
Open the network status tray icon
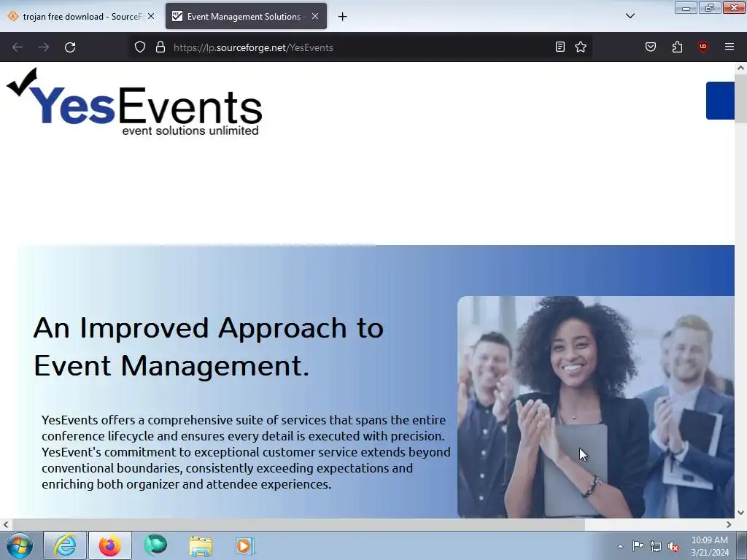click(x=656, y=546)
